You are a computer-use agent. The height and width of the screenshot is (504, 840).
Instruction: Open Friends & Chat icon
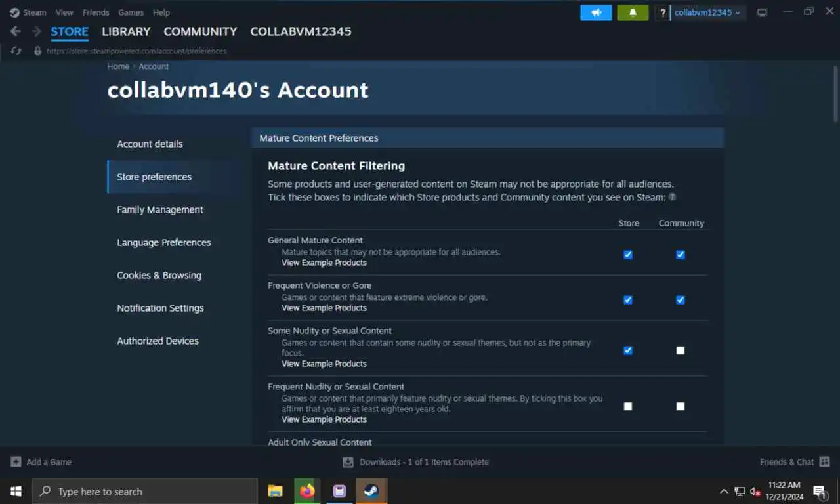click(825, 462)
